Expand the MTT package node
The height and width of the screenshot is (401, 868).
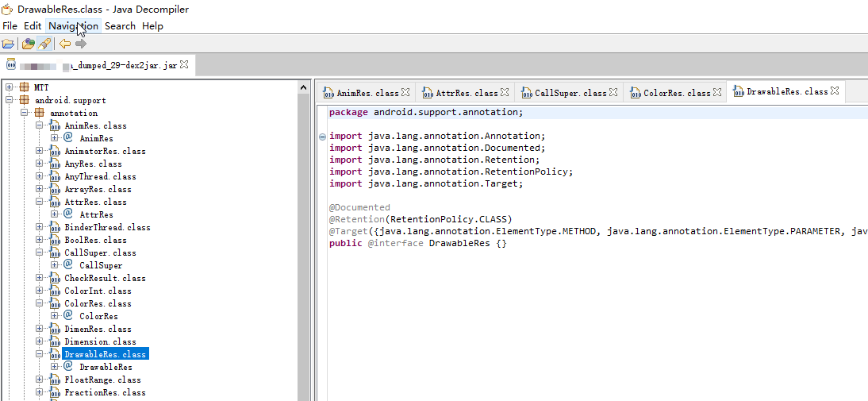tap(10, 87)
